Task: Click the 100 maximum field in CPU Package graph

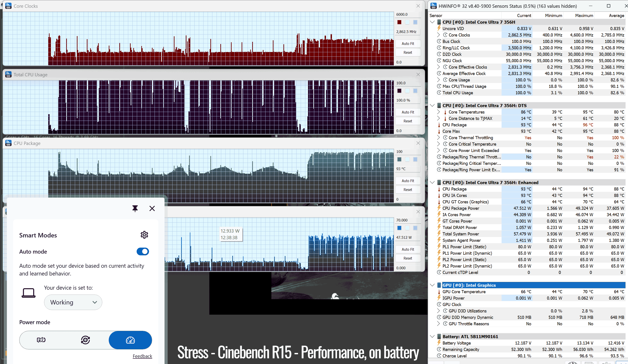Action: tap(408, 152)
